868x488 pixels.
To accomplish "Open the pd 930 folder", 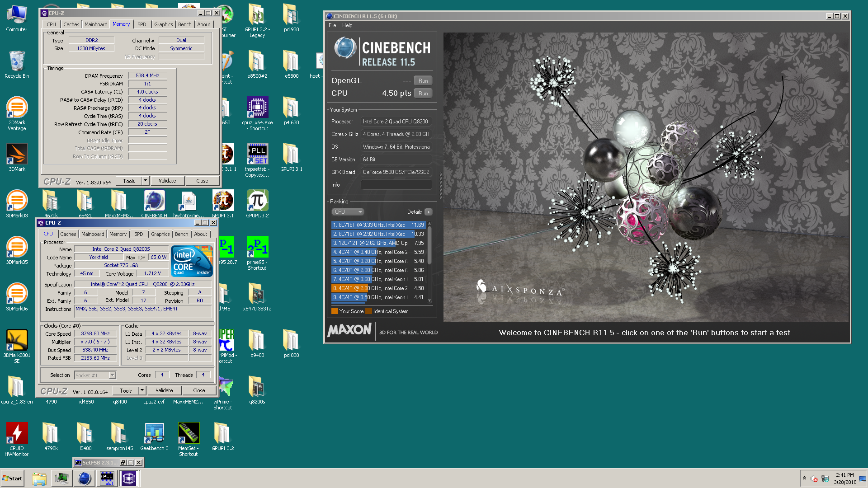I will click(292, 18).
